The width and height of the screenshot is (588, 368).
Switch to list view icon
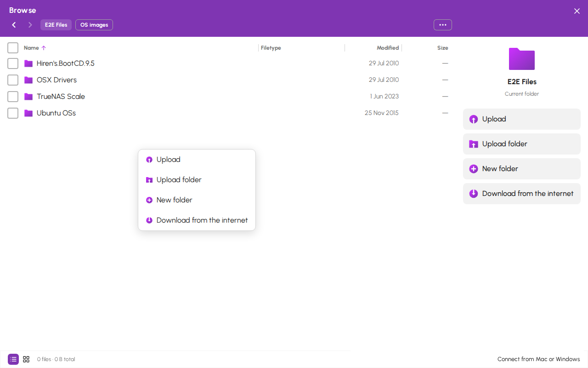click(13, 359)
